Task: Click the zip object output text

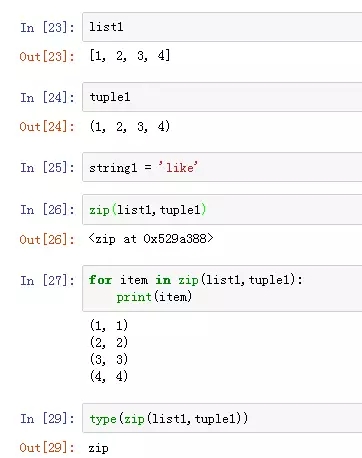Action: [x=151, y=239]
